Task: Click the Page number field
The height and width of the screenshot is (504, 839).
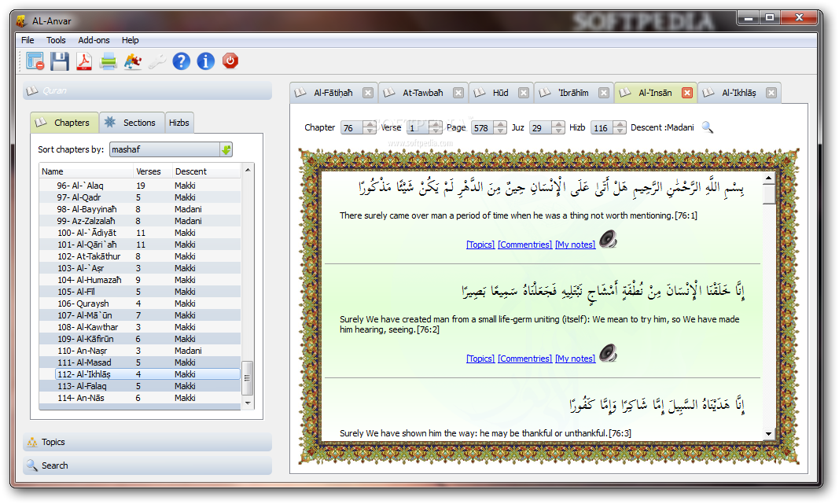Action: [483, 128]
